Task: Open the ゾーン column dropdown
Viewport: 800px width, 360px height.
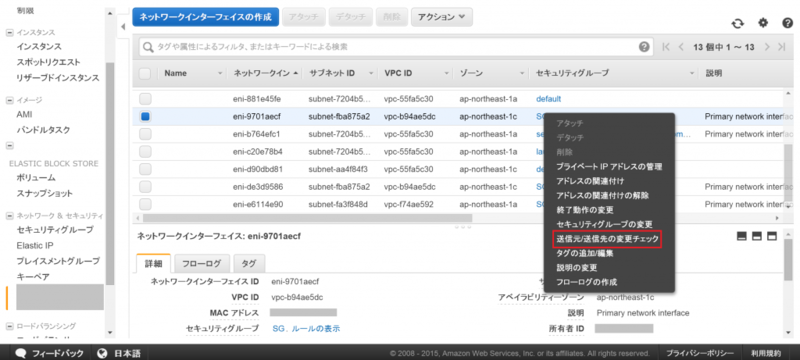Action: coord(522,73)
